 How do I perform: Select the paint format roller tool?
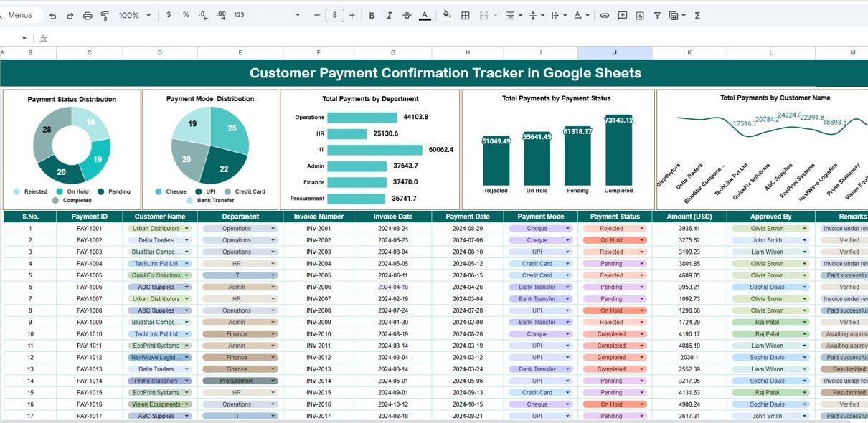click(x=105, y=15)
